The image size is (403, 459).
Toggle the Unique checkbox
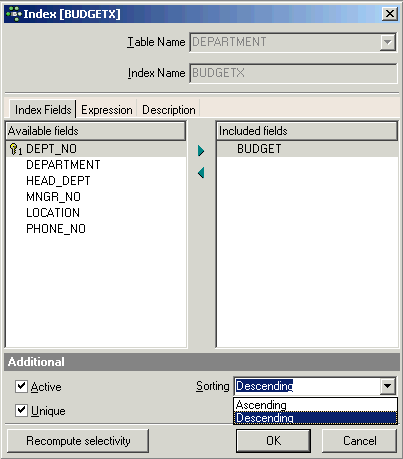[21, 410]
